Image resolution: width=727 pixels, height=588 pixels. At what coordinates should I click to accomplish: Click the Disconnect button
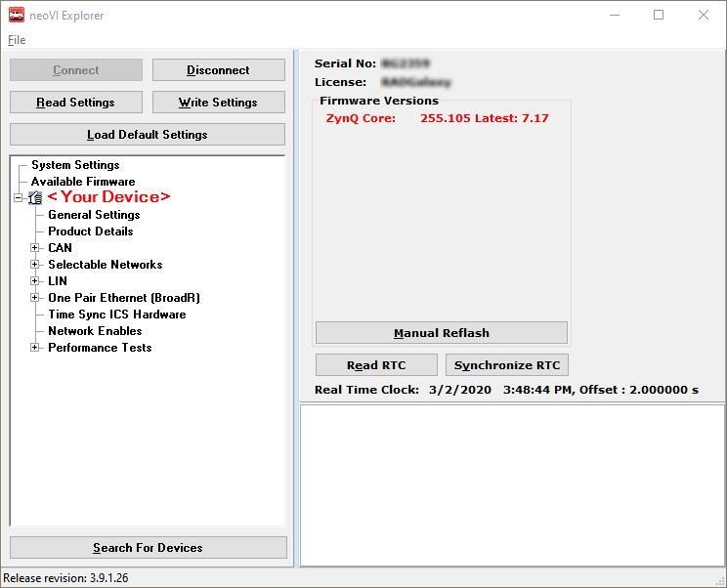point(218,70)
